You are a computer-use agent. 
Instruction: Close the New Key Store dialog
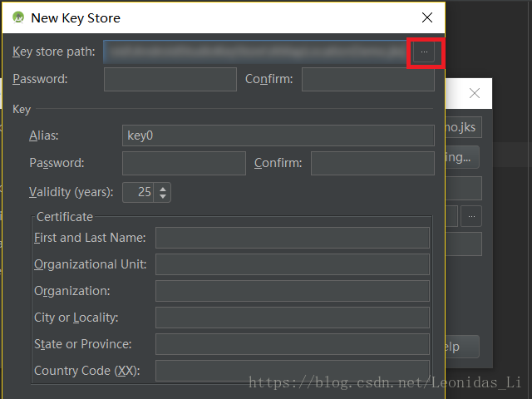pos(426,17)
